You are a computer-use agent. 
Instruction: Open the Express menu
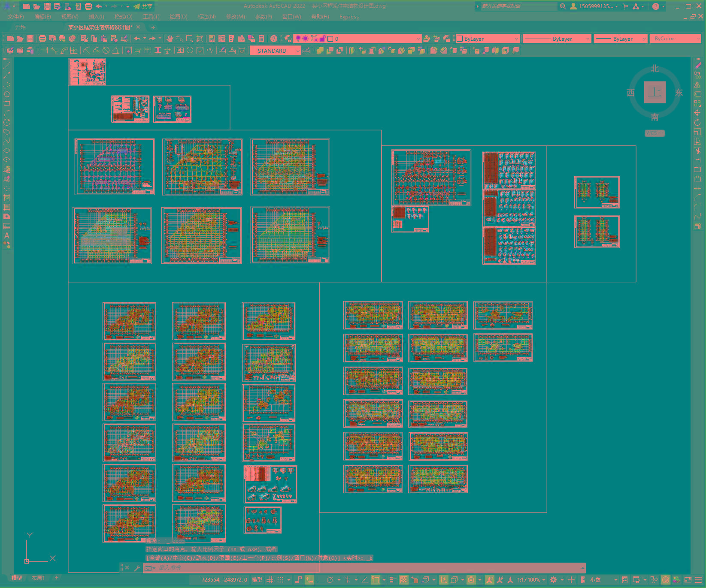(x=349, y=17)
